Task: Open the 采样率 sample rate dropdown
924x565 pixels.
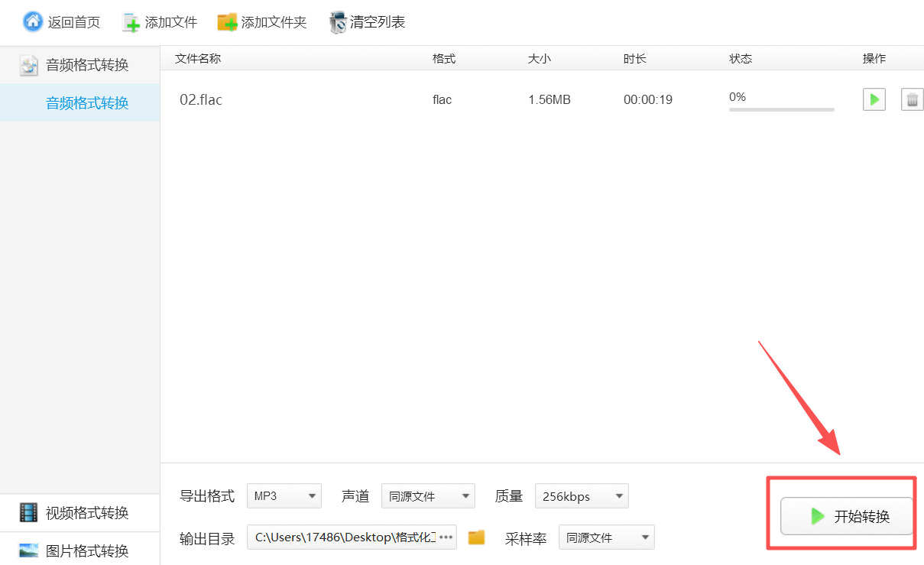Action: (606, 537)
